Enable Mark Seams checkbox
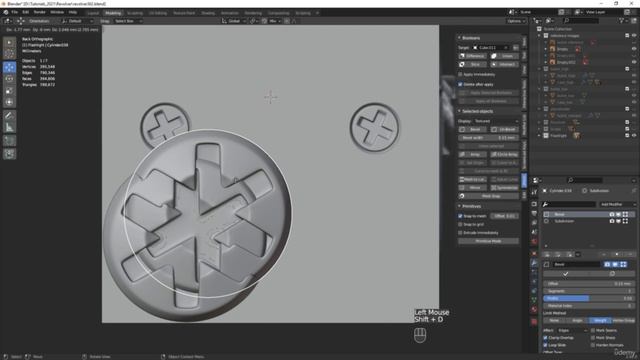The image size is (640, 360). pos(593,331)
